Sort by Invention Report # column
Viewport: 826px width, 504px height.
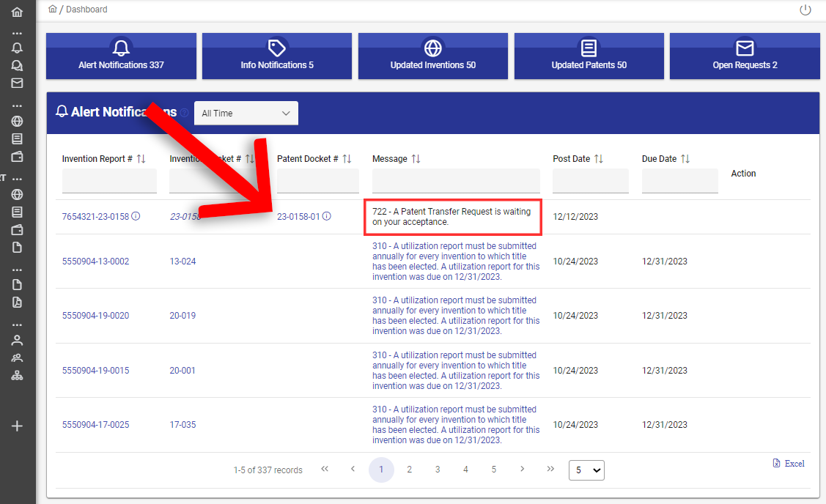(x=141, y=159)
